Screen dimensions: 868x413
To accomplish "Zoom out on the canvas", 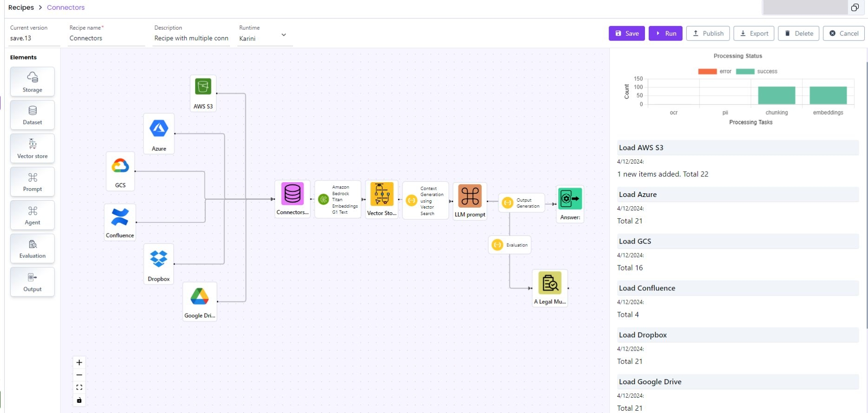I will coord(79,375).
